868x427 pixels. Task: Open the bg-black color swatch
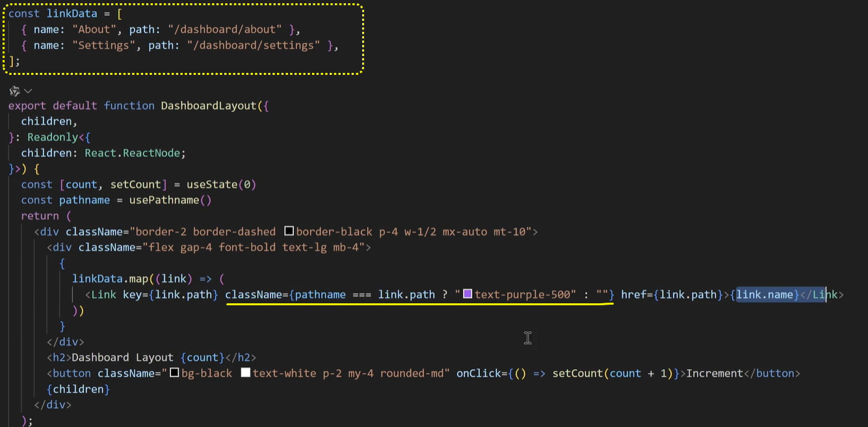pos(174,373)
